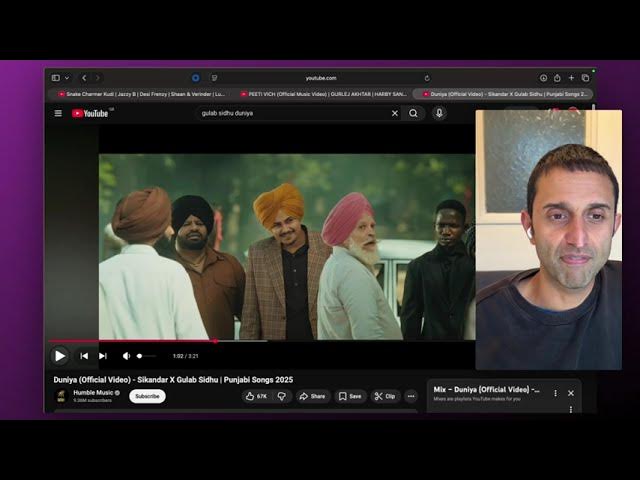The image size is (640, 480).
Task: Open YouTube hamburger guide menu
Action: pyautogui.click(x=58, y=113)
